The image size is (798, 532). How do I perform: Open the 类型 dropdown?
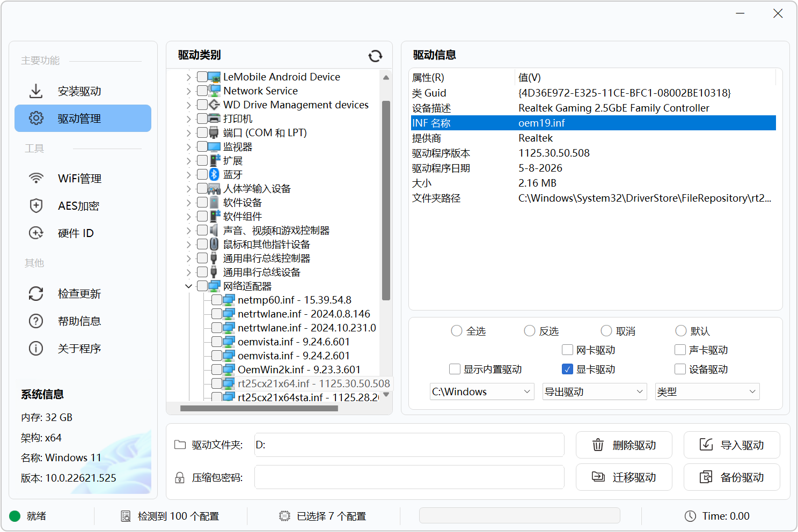(707, 391)
